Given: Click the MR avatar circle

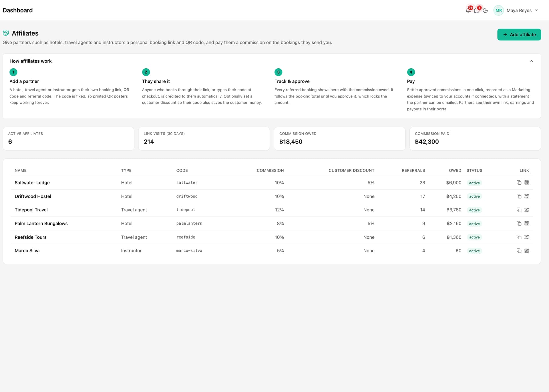Looking at the screenshot, I should pos(499,10).
